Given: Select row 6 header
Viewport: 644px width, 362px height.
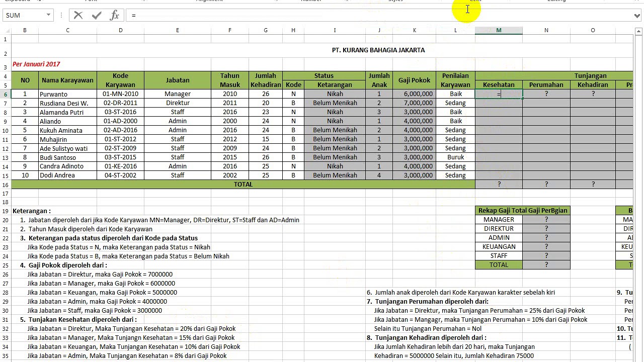Looking at the screenshot, I should tap(6, 94).
